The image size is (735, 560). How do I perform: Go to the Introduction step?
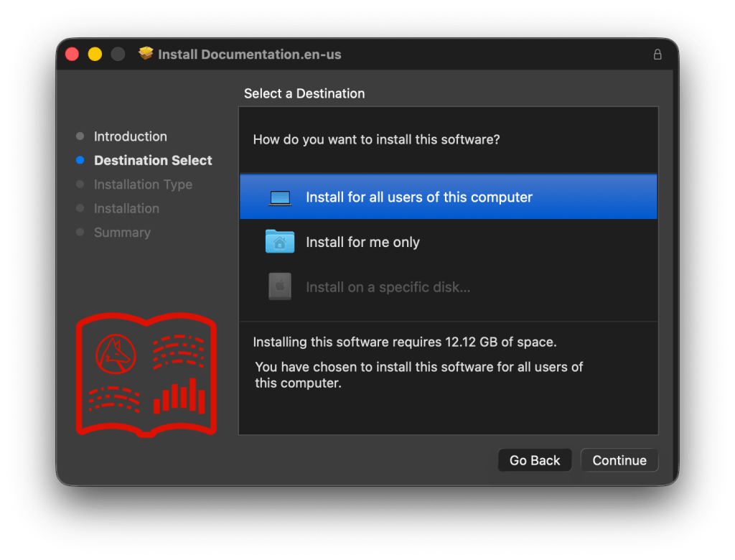click(x=130, y=136)
